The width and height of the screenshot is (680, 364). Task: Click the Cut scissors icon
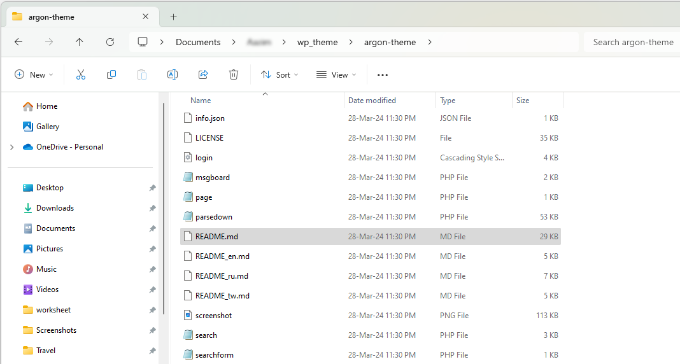click(81, 75)
